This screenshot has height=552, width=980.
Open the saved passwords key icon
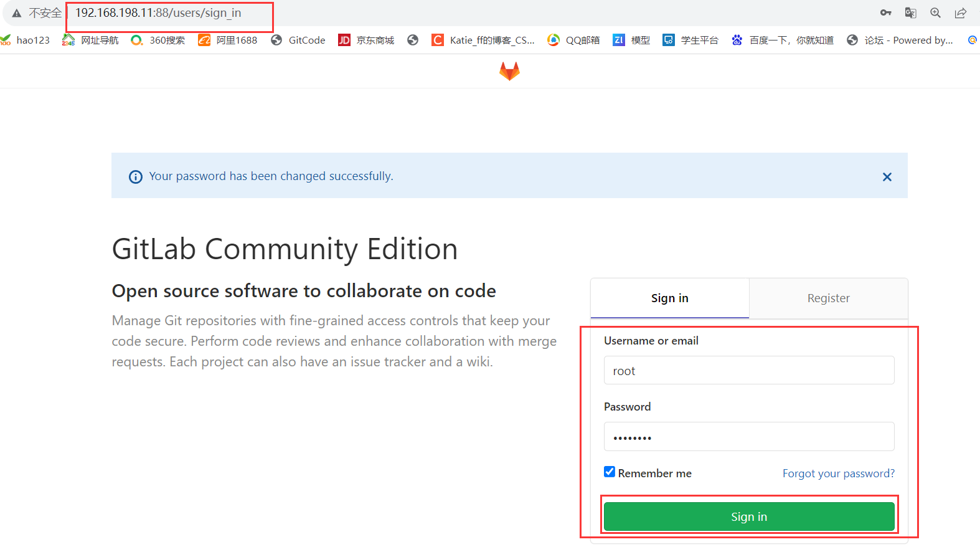click(885, 12)
